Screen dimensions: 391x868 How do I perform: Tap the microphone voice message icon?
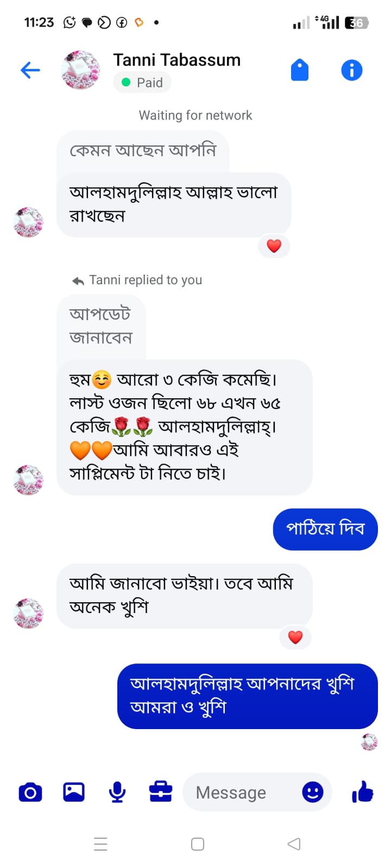click(x=117, y=793)
